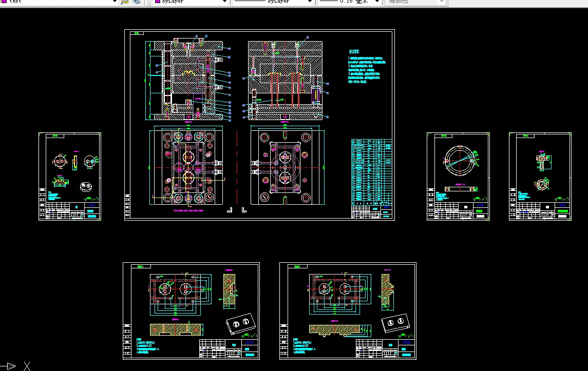Click the UCS X-axis icon in the corner
The height and width of the screenshot is (371, 588).
click(15, 366)
